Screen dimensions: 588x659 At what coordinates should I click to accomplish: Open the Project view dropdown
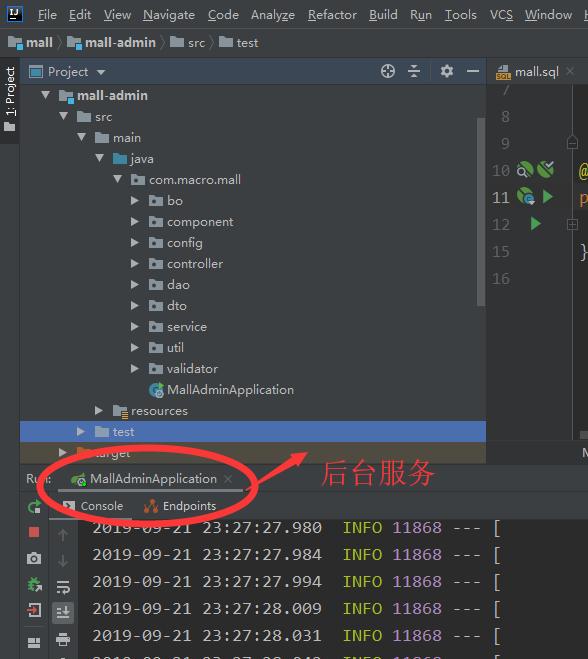[101, 72]
